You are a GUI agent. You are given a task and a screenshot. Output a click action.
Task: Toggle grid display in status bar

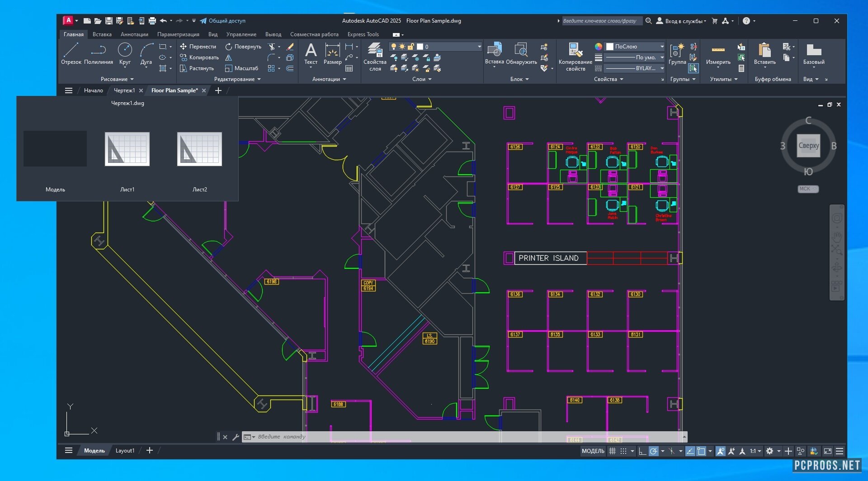click(613, 451)
